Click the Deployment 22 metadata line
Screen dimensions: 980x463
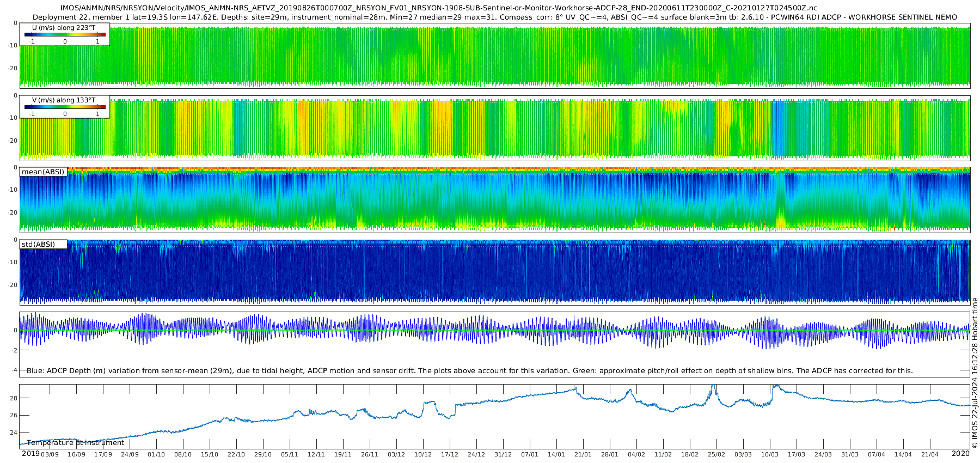(x=494, y=17)
